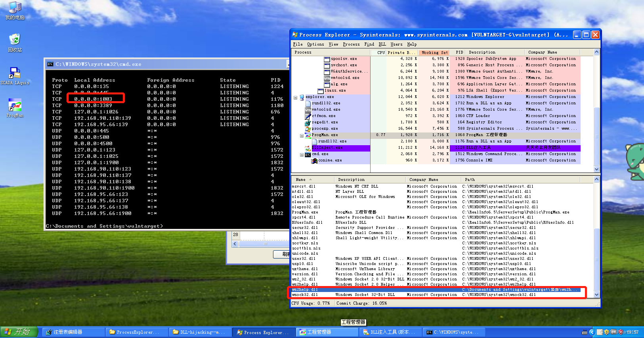
Task: Click the language bar keyboard icon
Action: pos(584,332)
